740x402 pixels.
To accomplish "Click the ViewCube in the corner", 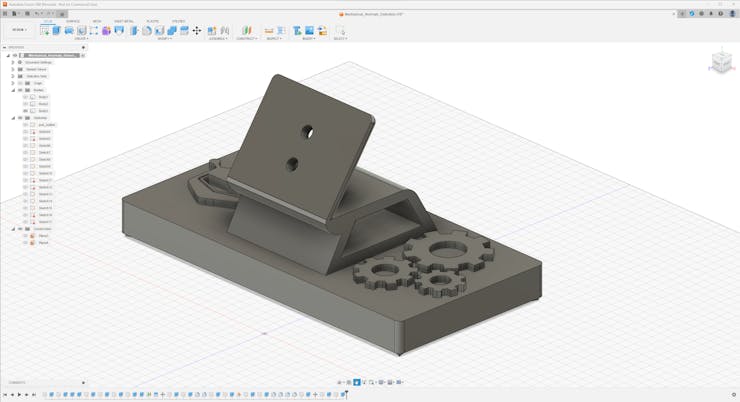I will click(721, 63).
